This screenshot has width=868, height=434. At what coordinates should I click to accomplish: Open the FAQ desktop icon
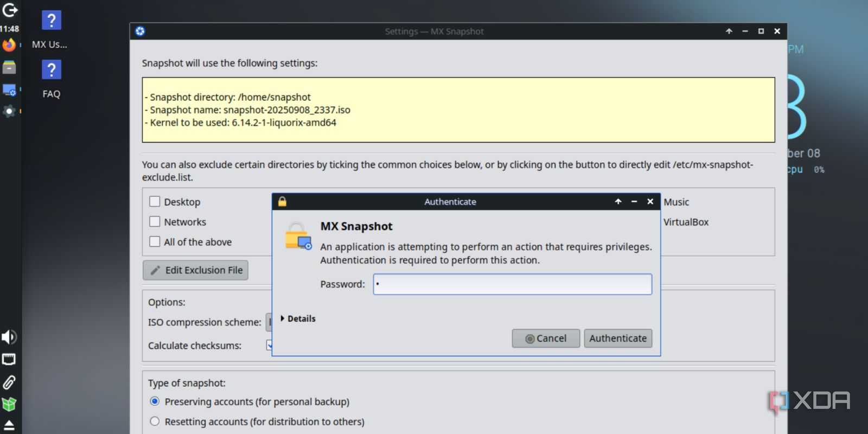51,80
